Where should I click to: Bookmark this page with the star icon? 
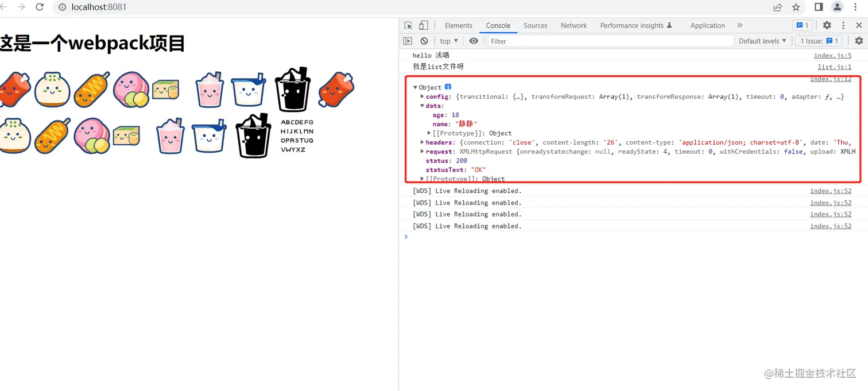[x=796, y=7]
